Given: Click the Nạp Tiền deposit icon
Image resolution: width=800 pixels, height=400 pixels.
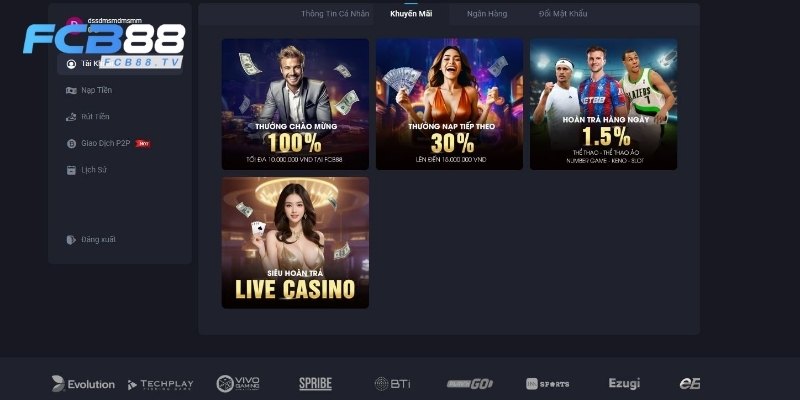Looking at the screenshot, I should [71, 90].
